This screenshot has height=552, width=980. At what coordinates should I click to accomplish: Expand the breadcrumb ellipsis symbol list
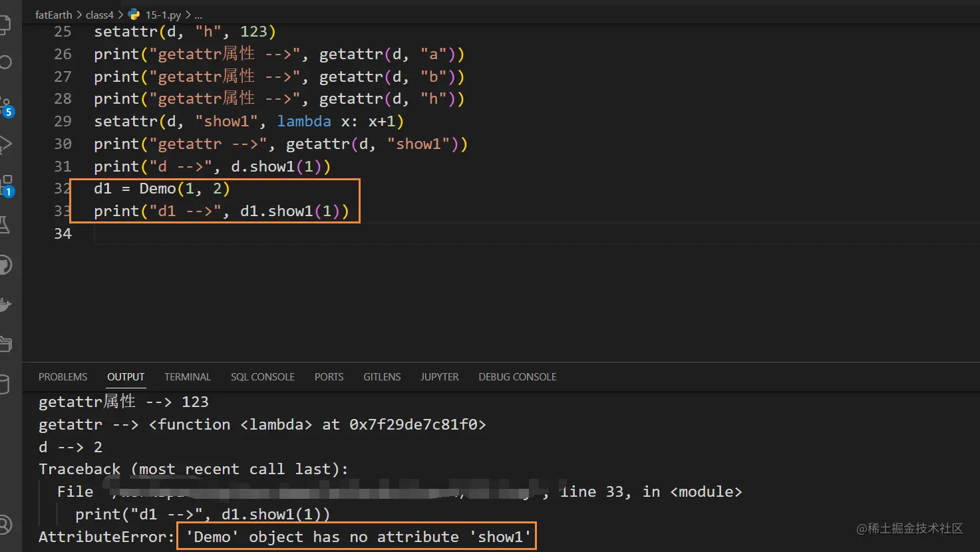[198, 15]
